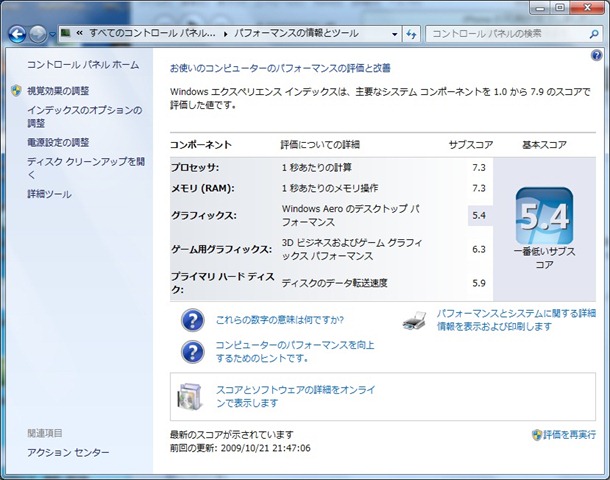This screenshot has height=480, width=610.
Task: Click the double chevron at breadcrumb start
Action: (x=79, y=33)
